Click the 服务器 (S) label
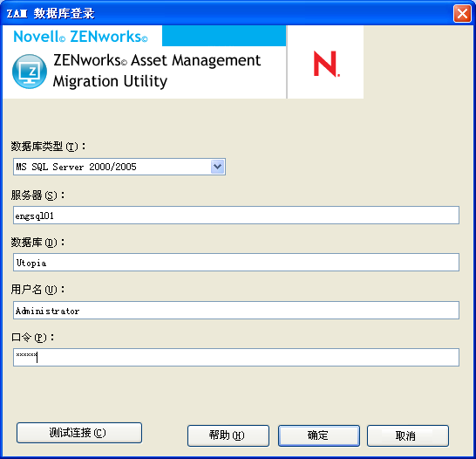The image size is (476, 459). tap(37, 195)
